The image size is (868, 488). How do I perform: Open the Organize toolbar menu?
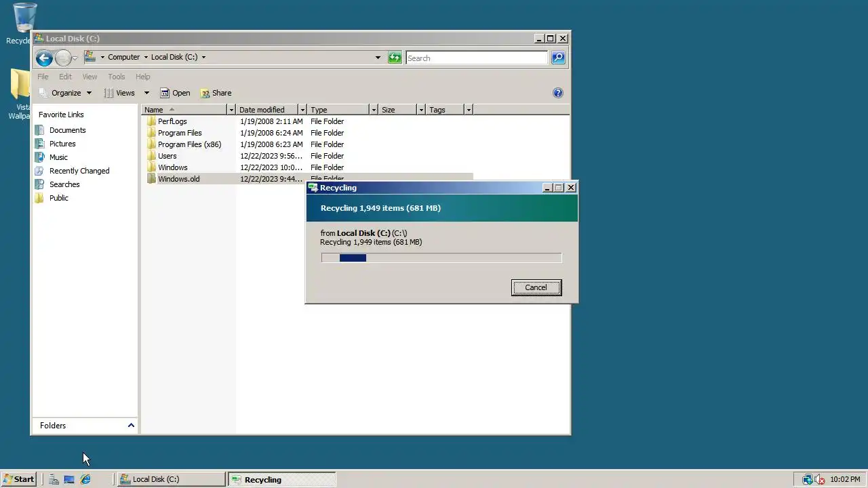click(x=65, y=93)
